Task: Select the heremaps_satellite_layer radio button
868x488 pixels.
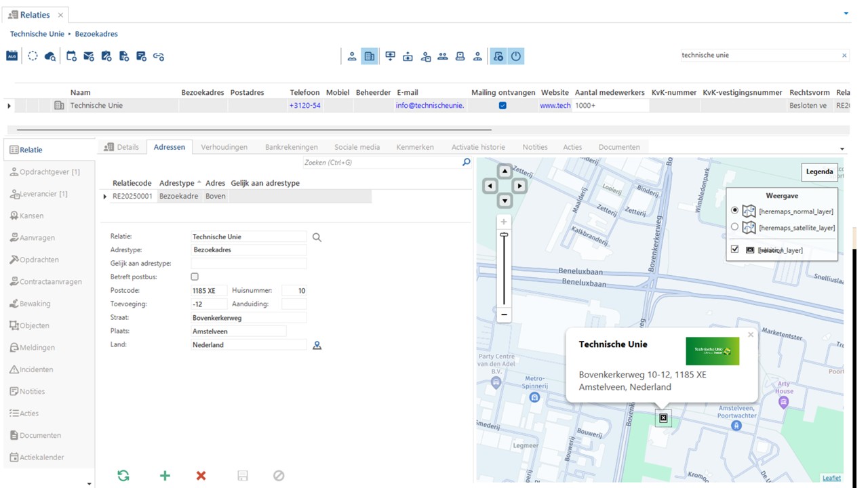Action: pos(734,227)
